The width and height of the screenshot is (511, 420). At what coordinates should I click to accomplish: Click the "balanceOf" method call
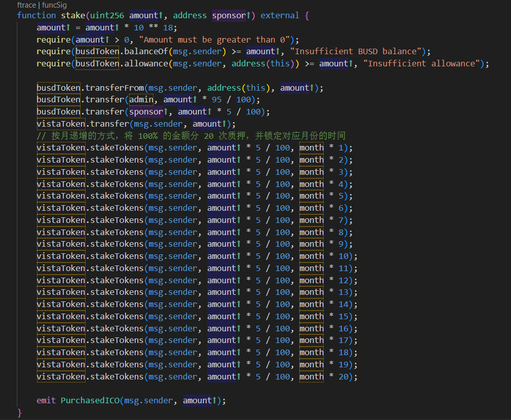pos(146,52)
